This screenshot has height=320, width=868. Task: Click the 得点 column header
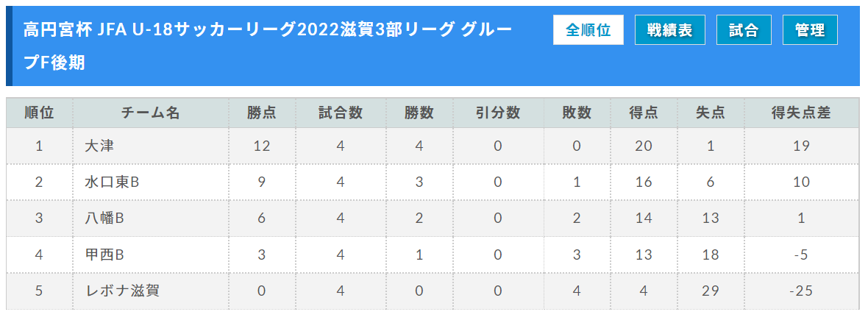click(x=644, y=113)
